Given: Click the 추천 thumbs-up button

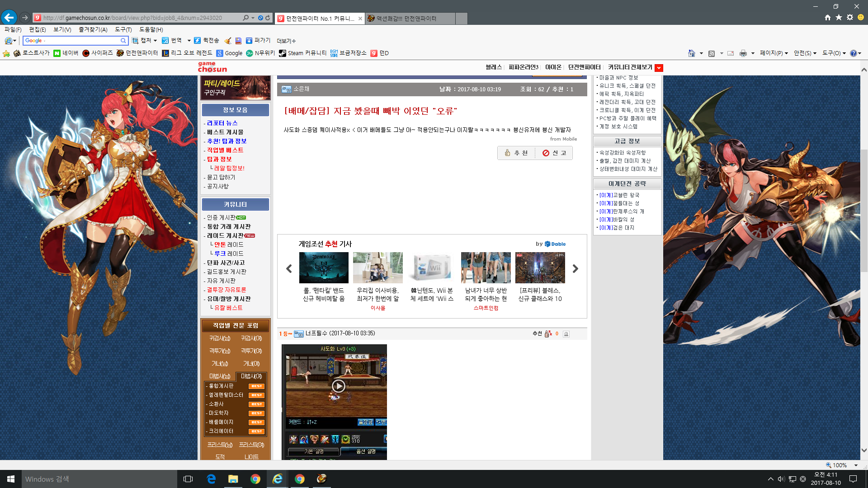Looking at the screenshot, I should (x=516, y=153).
